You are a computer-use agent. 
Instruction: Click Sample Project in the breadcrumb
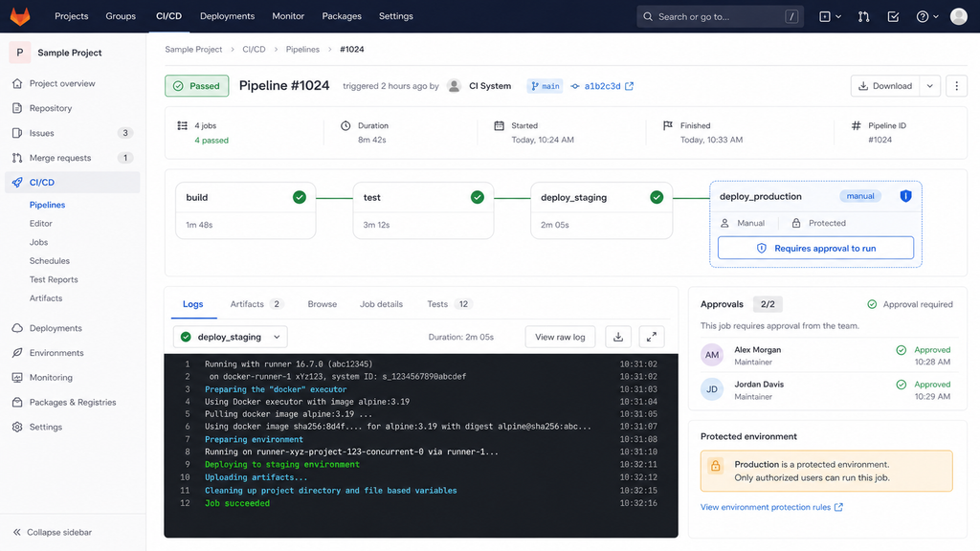click(193, 50)
